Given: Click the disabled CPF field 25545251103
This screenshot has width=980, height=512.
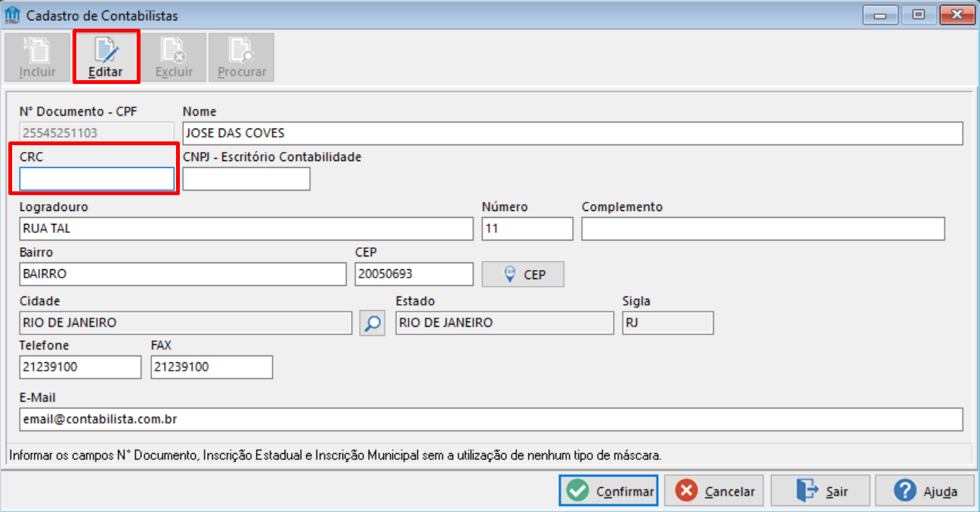Looking at the screenshot, I should pos(97,133).
